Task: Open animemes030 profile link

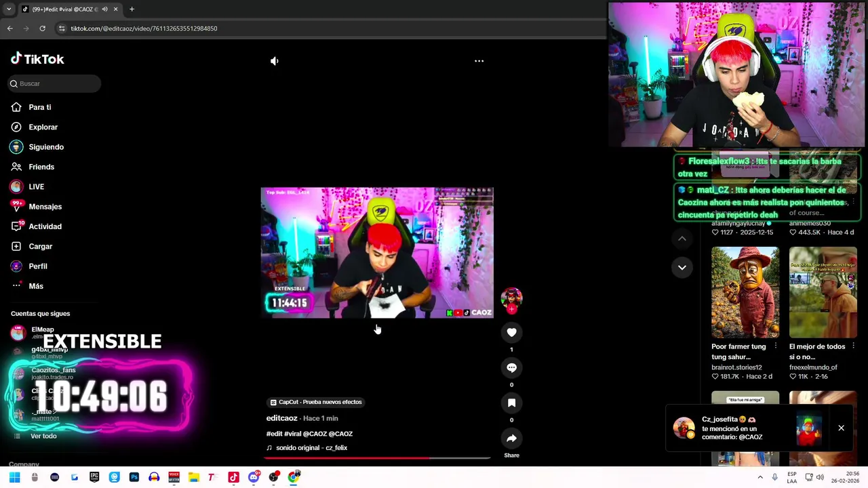Action: (810, 223)
